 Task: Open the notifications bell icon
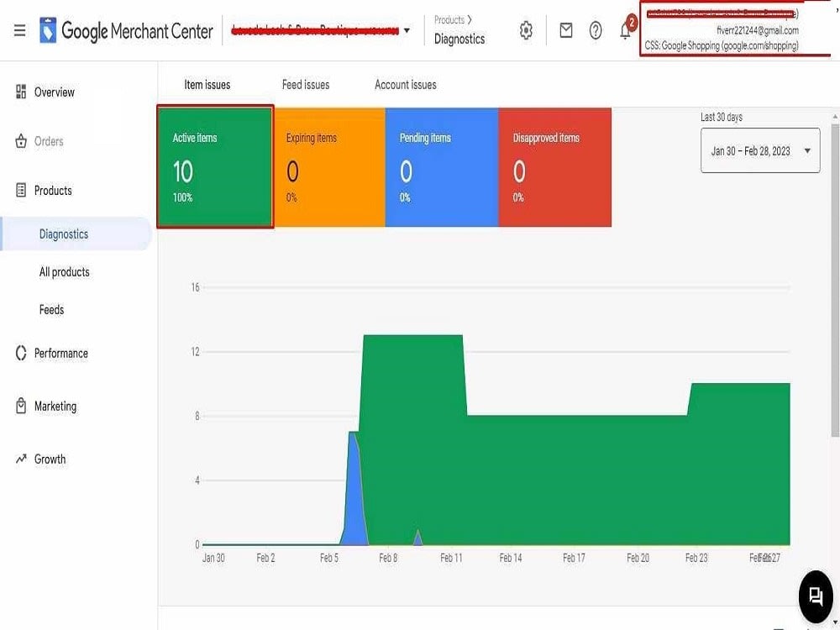tap(625, 30)
